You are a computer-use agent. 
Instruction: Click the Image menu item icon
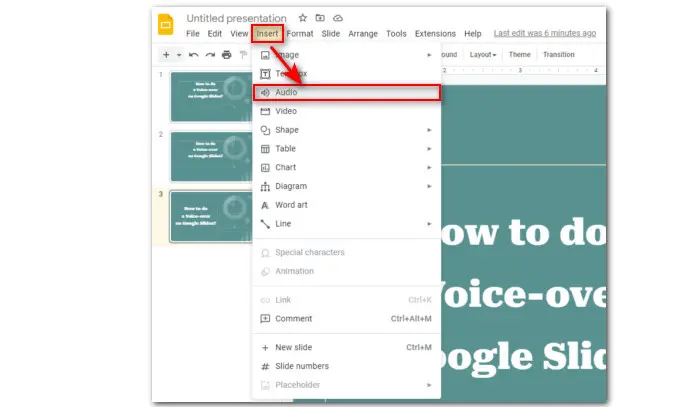point(265,55)
